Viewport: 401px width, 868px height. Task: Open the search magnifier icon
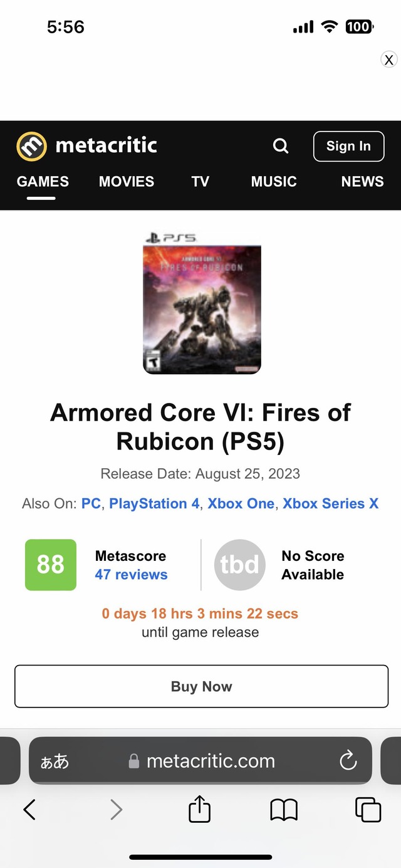[281, 146]
